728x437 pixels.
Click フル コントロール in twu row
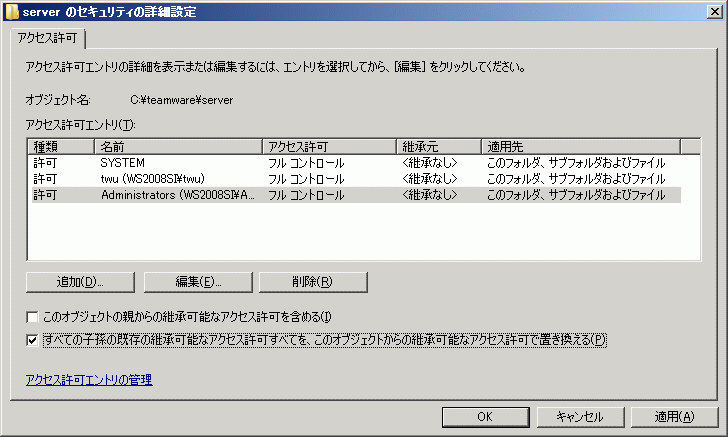click(x=306, y=179)
